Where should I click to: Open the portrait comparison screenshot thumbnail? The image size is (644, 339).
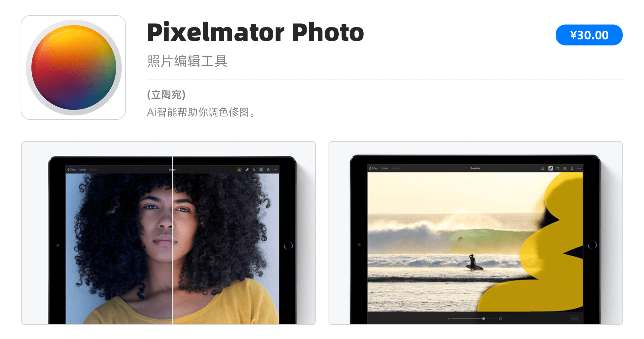pos(169,233)
